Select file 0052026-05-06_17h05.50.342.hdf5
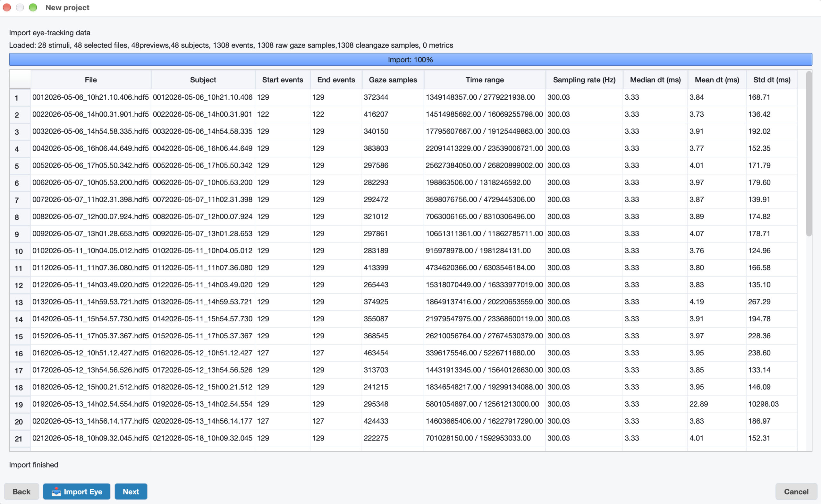821x504 pixels. point(90,165)
